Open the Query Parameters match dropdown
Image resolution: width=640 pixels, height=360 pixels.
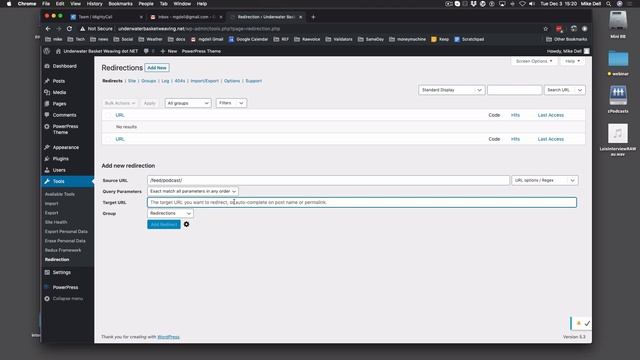[193, 191]
